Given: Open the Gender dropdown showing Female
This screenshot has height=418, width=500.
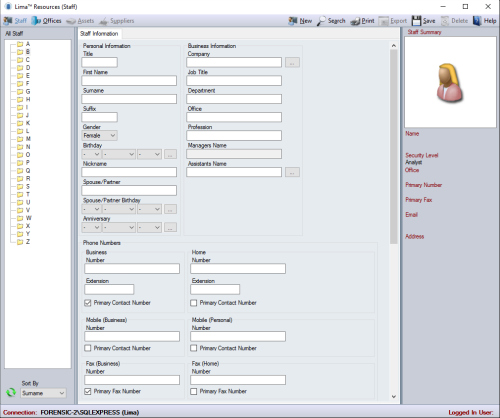Looking at the screenshot, I should click(99, 135).
